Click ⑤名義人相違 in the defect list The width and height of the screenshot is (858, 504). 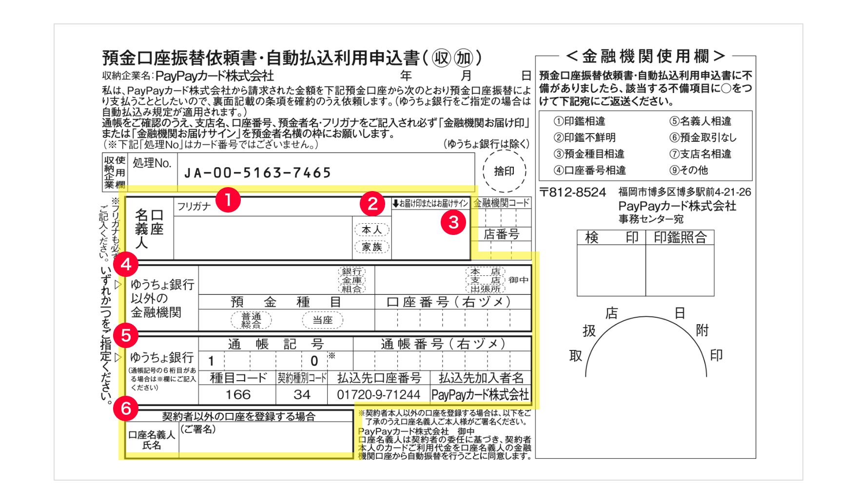[700, 121]
